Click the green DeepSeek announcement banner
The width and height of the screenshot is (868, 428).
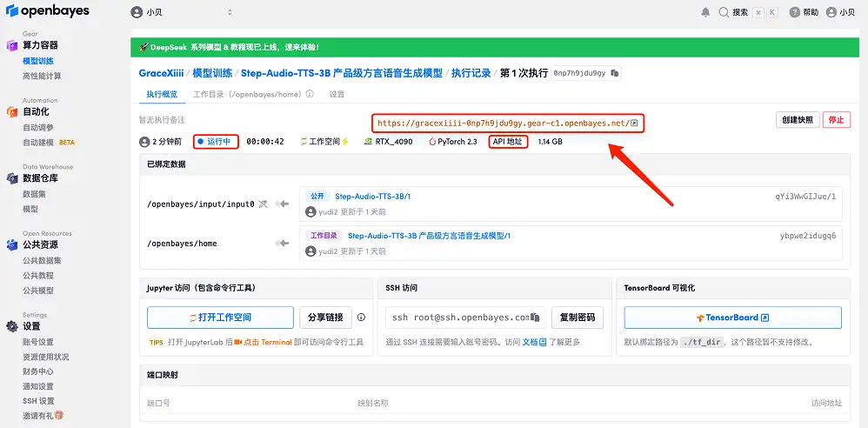click(x=495, y=47)
